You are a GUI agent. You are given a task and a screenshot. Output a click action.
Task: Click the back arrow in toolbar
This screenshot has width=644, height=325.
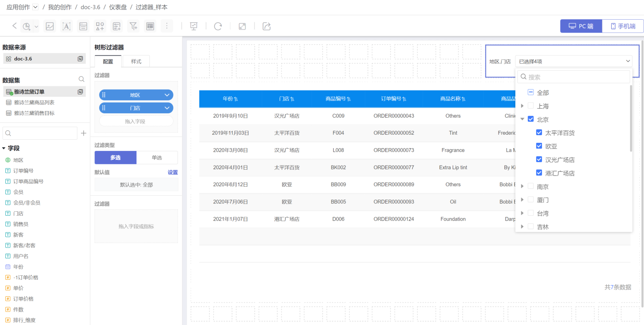coord(14,26)
